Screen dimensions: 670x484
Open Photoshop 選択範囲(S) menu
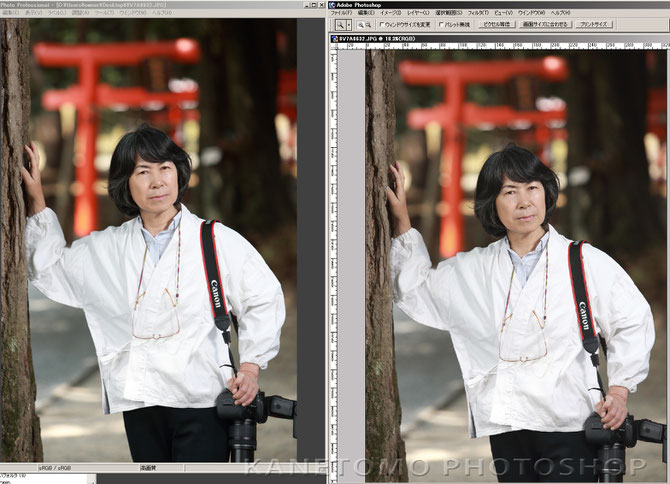pos(449,13)
